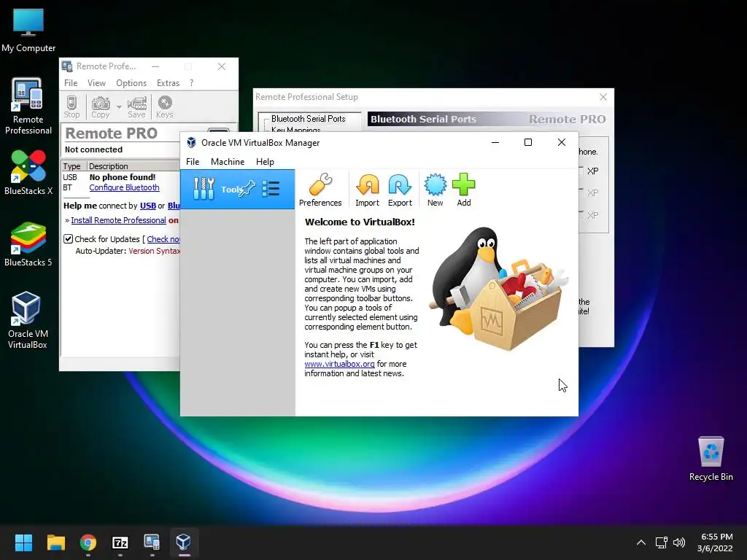This screenshot has height=560, width=747.
Task: Open the My Computer desktop icon
Action: [28, 30]
